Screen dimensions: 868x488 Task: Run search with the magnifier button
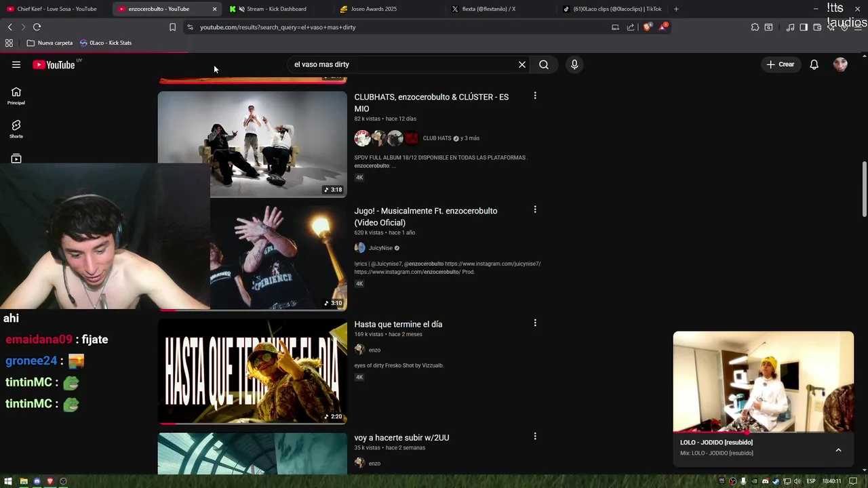[x=544, y=64]
